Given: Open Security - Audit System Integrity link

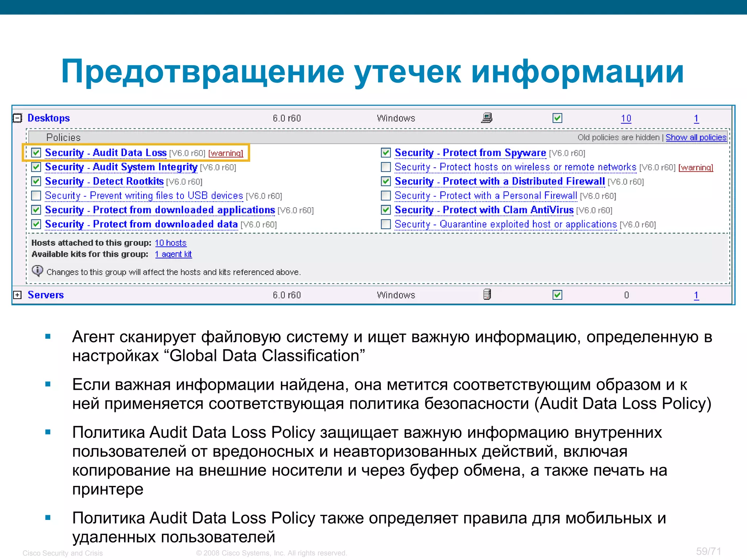Looking at the screenshot, I should pyautogui.click(x=121, y=167).
